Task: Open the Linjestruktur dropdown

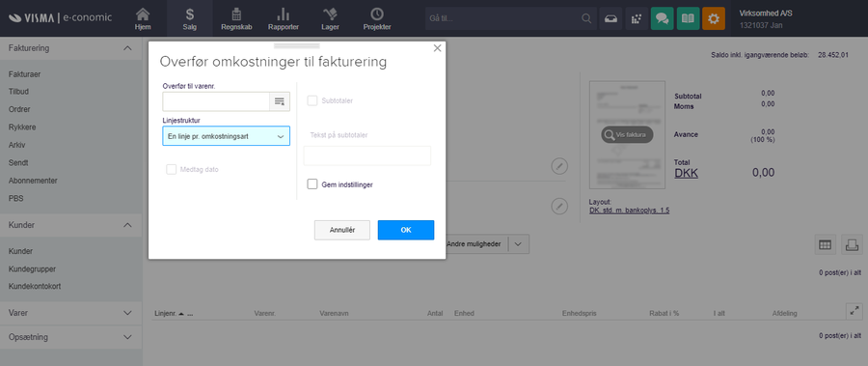Action: 226,136
